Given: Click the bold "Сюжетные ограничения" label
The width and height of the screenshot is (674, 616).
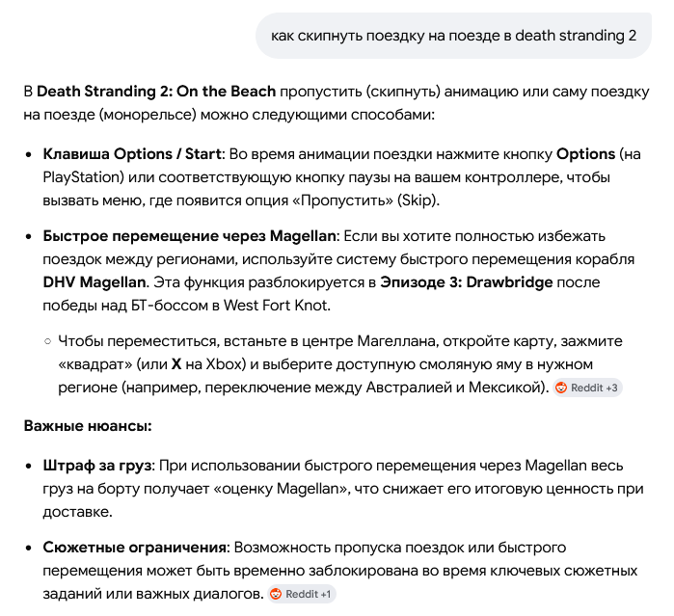Looking at the screenshot, I should (x=134, y=548).
